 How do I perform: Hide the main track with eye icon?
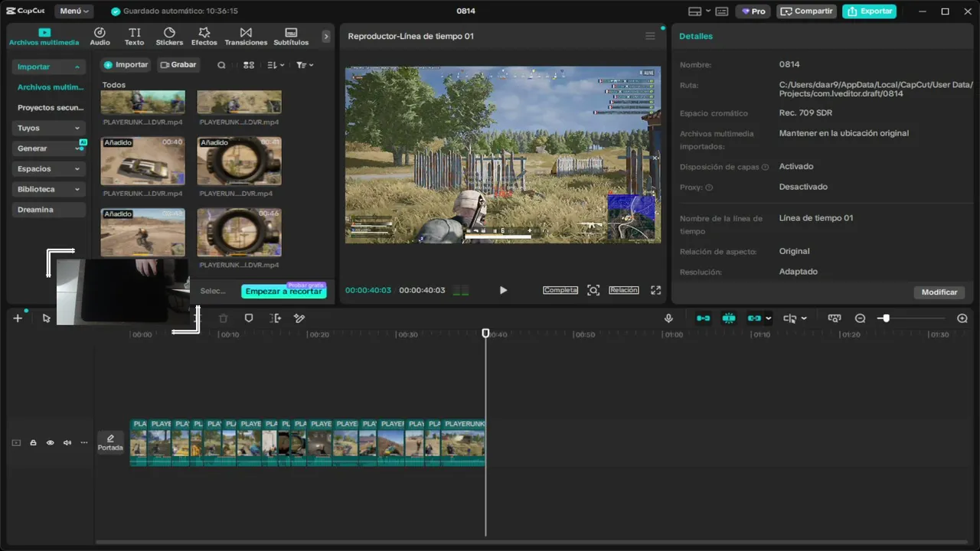click(x=51, y=443)
